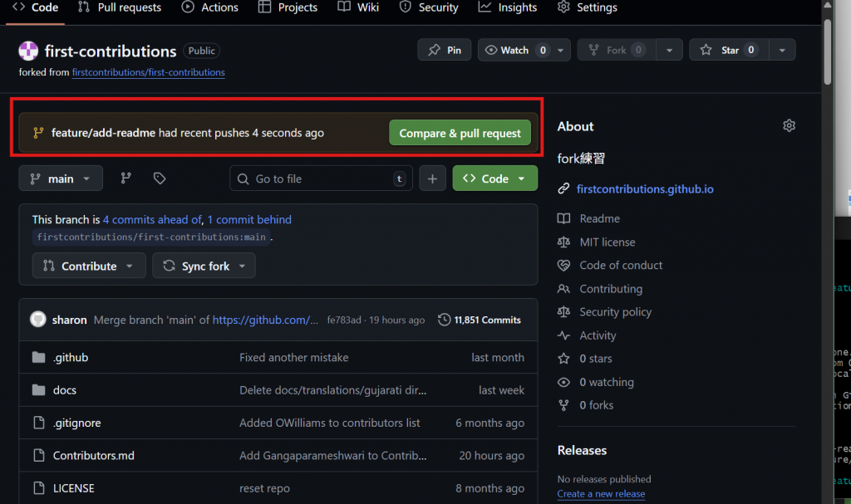Open the Wiki tab
851x504 pixels.
358,7
